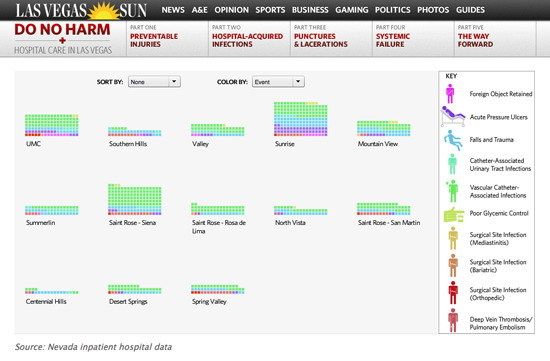Click the Do No Harm series title

[x=62, y=29]
